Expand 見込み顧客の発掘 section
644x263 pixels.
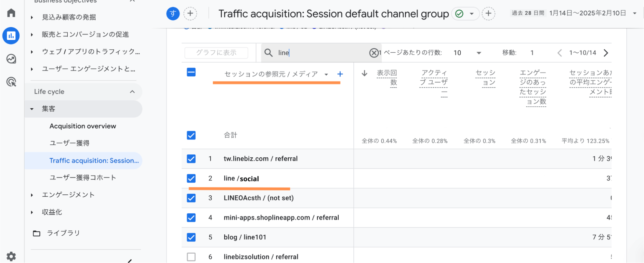click(32, 17)
